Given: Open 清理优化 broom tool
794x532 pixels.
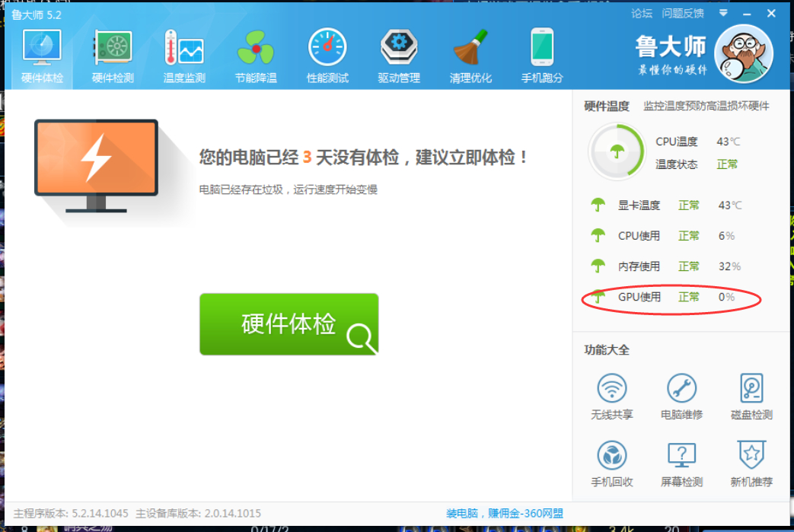Looking at the screenshot, I should [x=470, y=56].
